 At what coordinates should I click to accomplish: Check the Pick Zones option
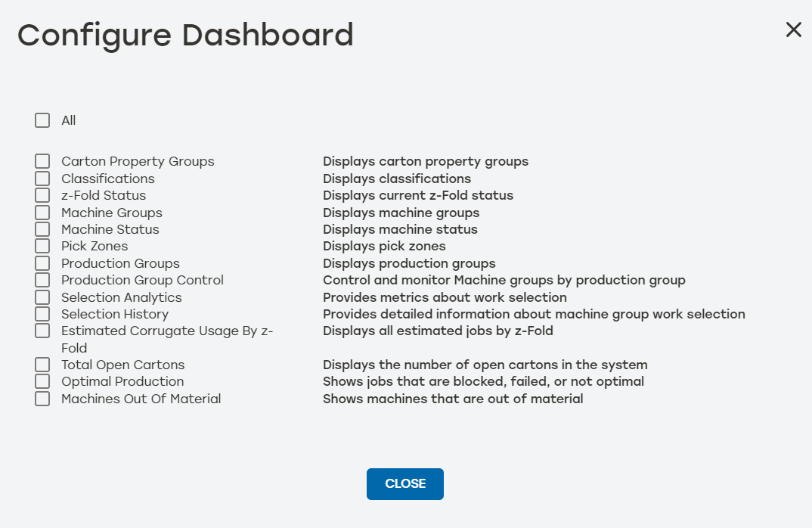42,245
